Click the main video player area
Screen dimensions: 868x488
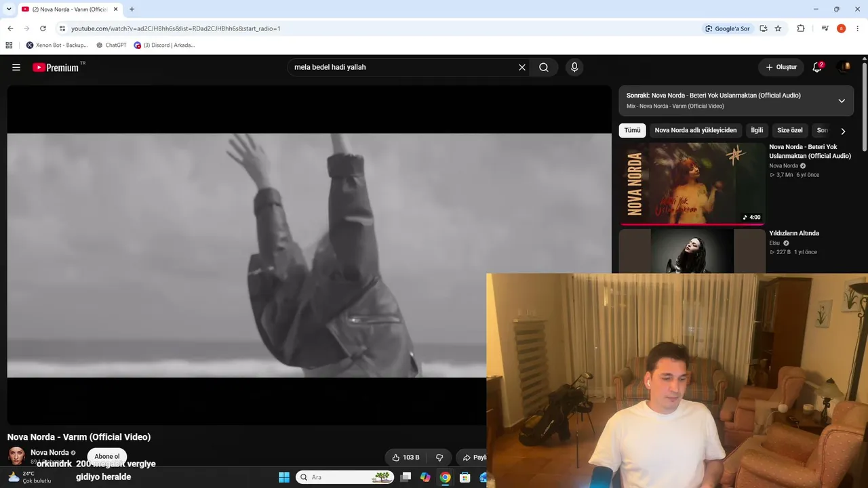[309, 255]
